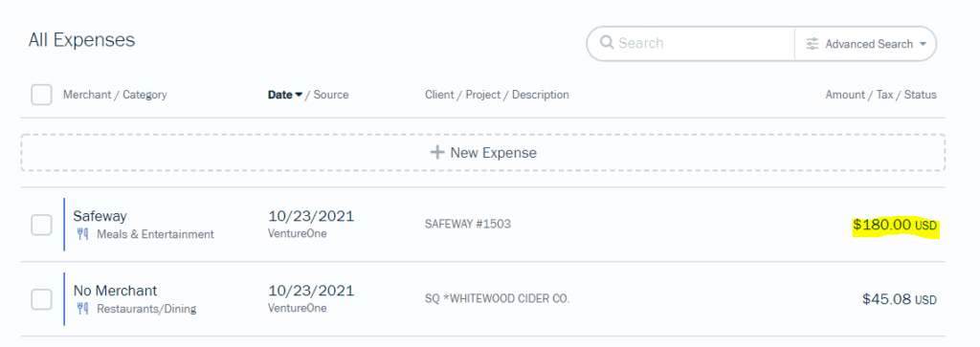
Task: Click the plus icon for New Expense
Action: (437, 152)
